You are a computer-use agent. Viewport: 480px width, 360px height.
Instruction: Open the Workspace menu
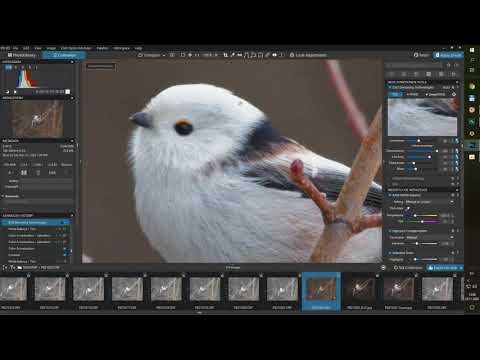[121, 48]
